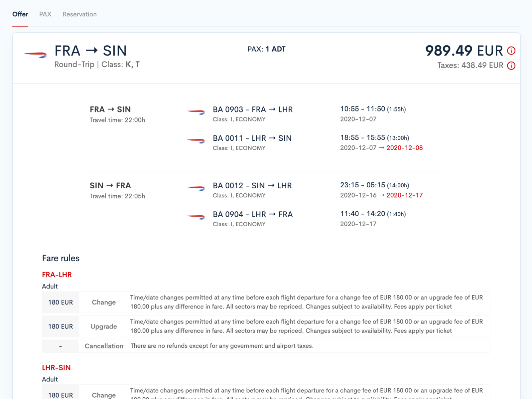532x399 pixels.
Task: Click airline logo for flight BA 0012
Action: click(196, 188)
